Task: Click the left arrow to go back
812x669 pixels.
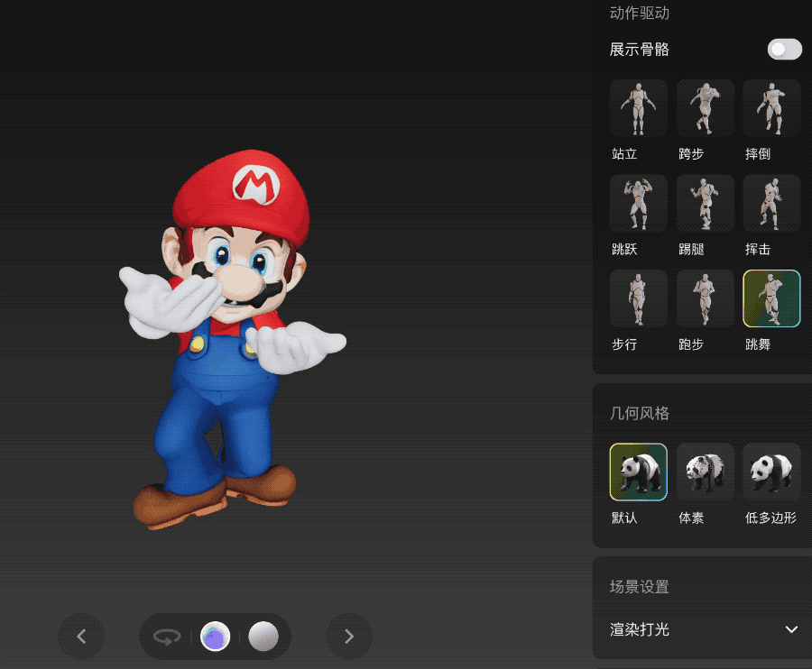Action: (x=81, y=637)
